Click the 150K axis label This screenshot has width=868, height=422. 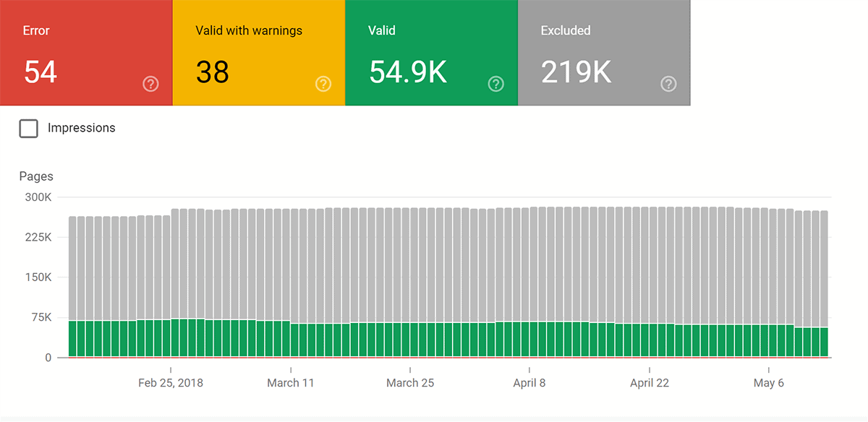38,277
